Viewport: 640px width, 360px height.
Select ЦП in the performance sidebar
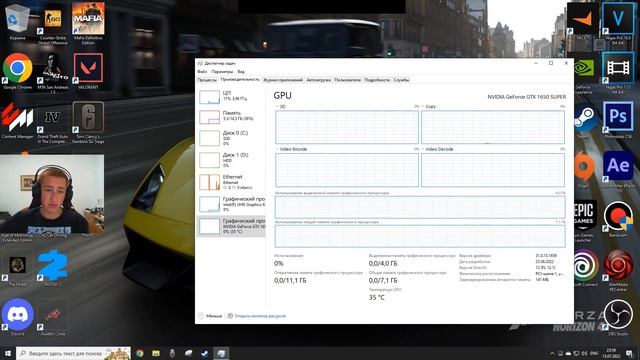click(x=231, y=96)
